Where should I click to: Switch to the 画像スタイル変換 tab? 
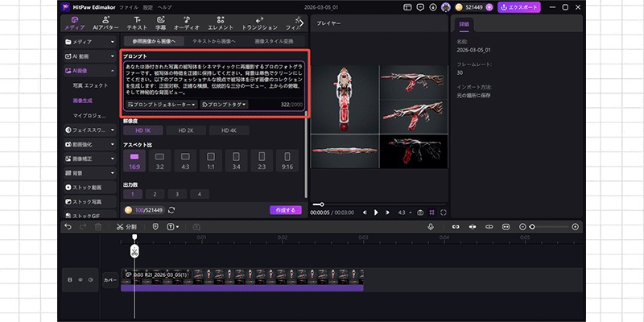pyautogui.click(x=274, y=41)
